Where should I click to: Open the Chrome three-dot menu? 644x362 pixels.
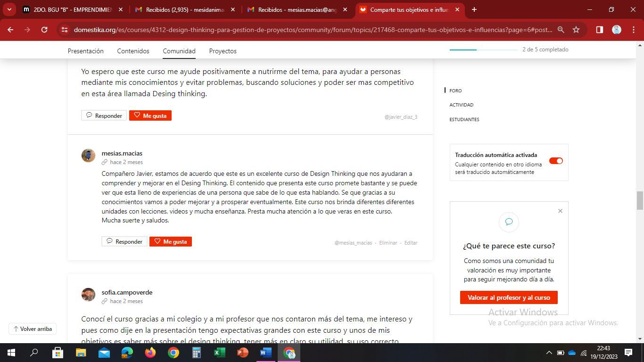tap(633, 30)
